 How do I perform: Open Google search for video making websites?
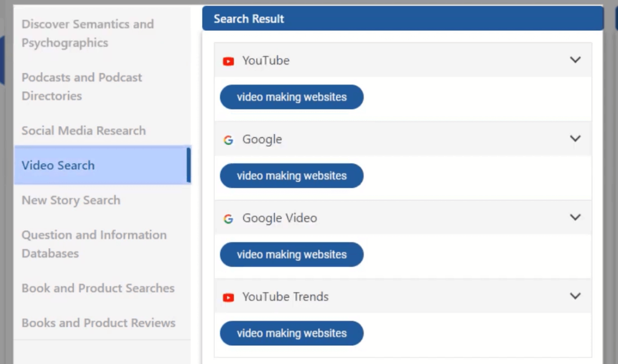(291, 176)
